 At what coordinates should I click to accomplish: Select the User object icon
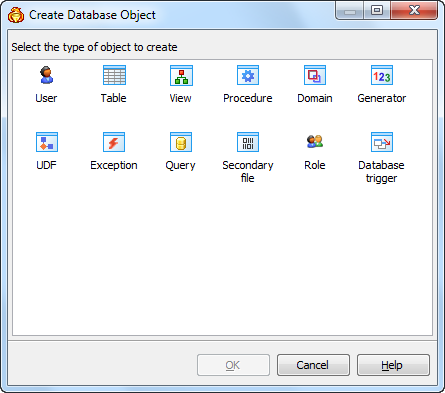click(47, 75)
